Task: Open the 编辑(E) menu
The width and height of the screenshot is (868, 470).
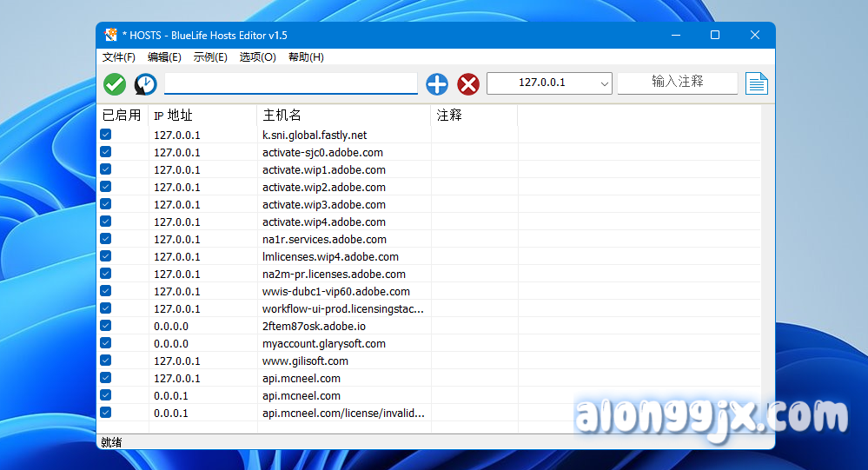Action: (x=164, y=57)
